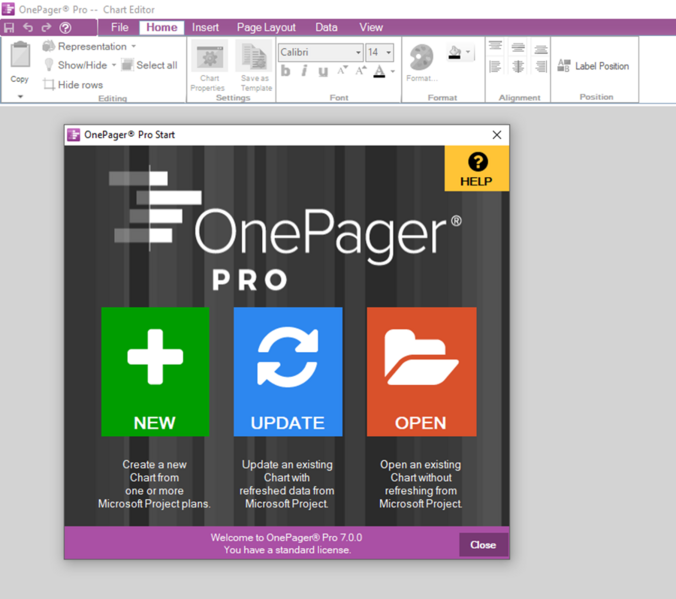676x599 pixels.
Task: Expand the Representation dropdown
Action: (x=134, y=46)
